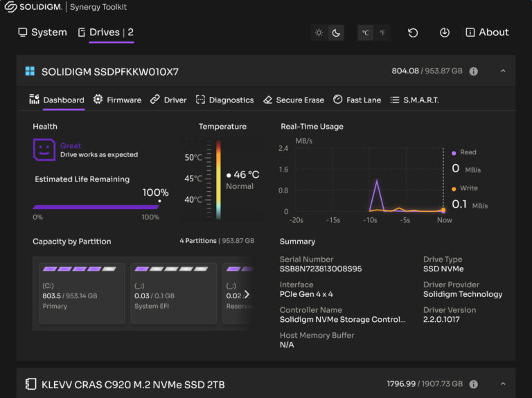Image resolution: width=532 pixels, height=398 pixels.
Task: Switch to the S.M.A.R.T. tab
Action: point(414,100)
